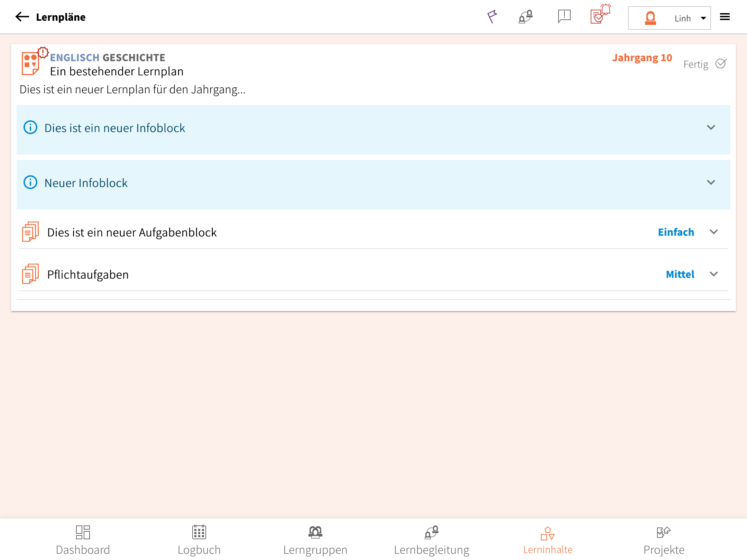Click the info icon of Neuer Infoblock
The image size is (747, 560).
tap(30, 182)
